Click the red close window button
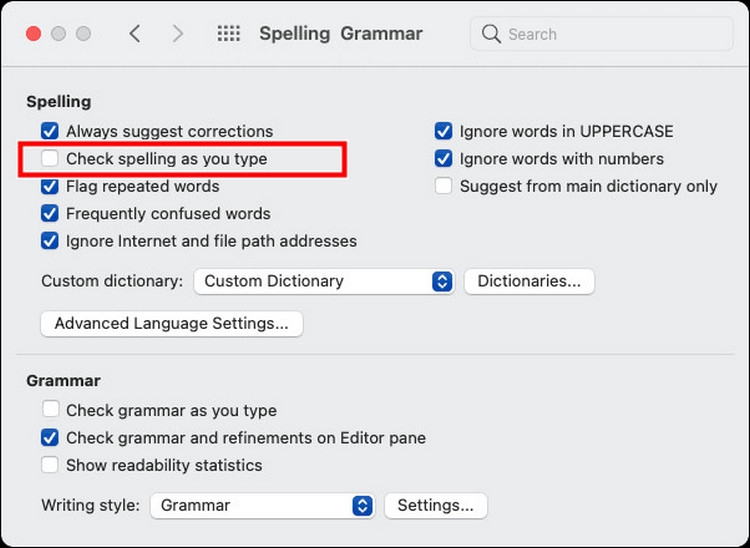 pos(33,34)
